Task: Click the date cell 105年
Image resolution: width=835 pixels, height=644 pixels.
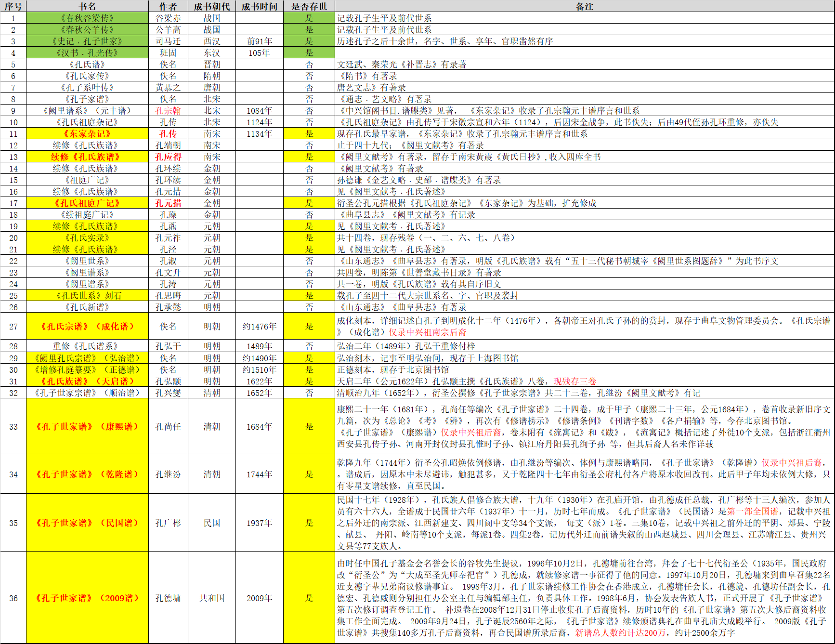Action: (260, 53)
